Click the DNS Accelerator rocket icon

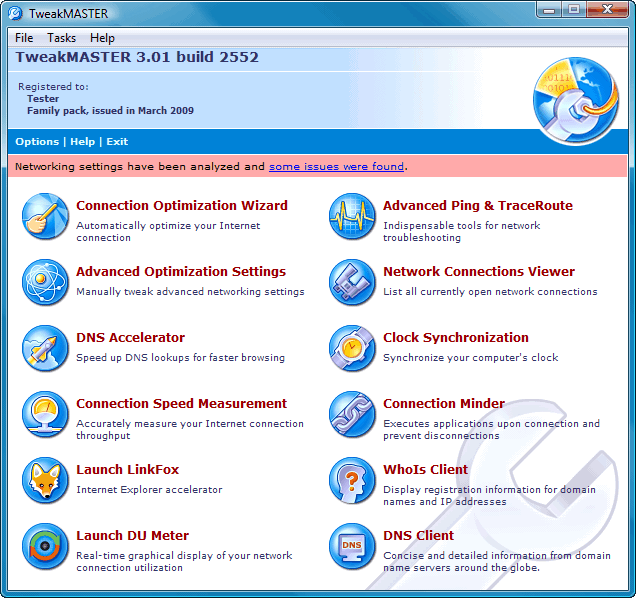pos(45,348)
